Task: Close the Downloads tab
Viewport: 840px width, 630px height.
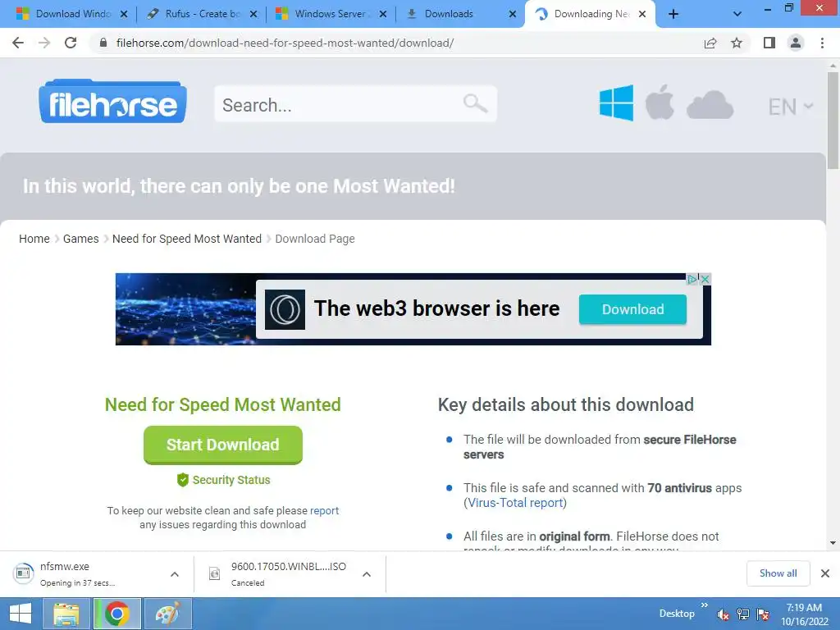Action: point(513,15)
